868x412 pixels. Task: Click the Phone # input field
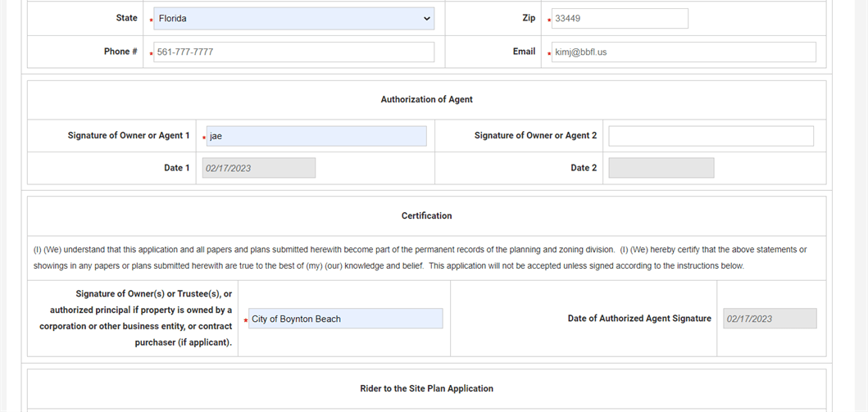pyautogui.click(x=293, y=52)
